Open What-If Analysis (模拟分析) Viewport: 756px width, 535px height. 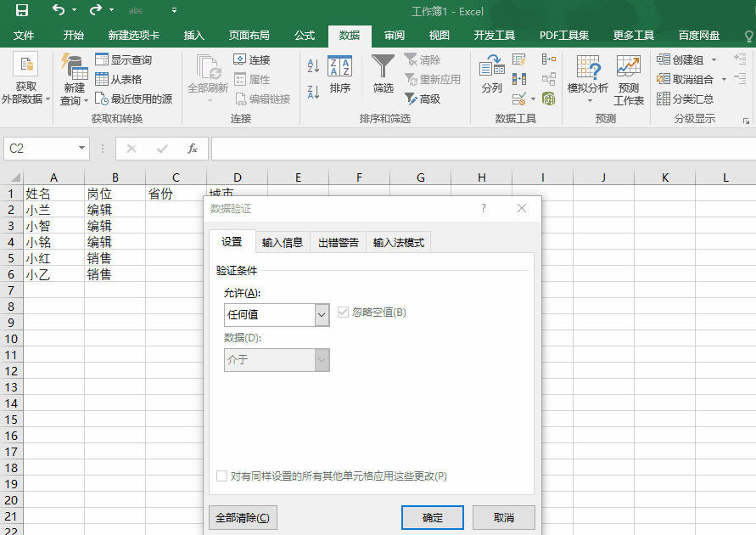[588, 79]
